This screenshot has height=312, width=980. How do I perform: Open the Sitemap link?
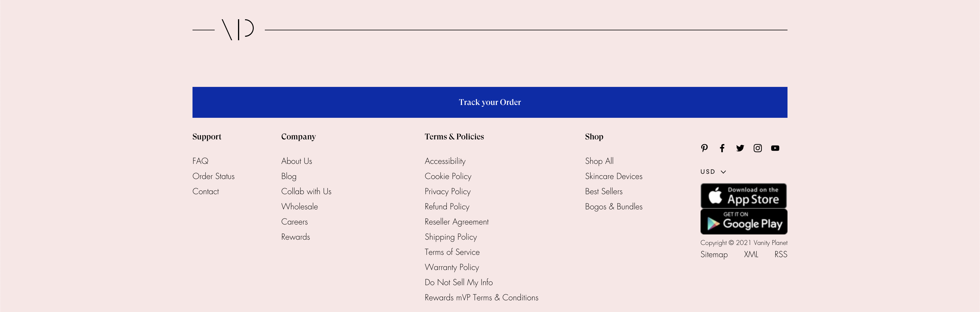click(714, 255)
